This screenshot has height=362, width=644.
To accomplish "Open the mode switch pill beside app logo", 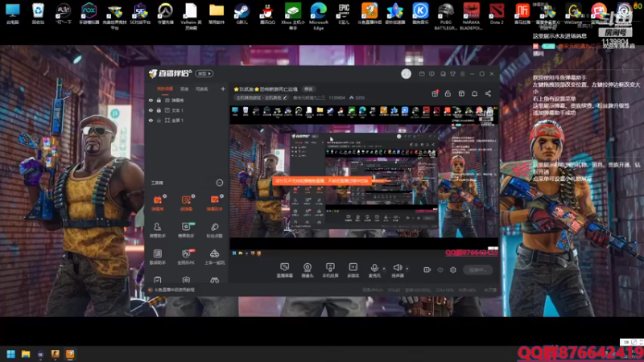I will point(204,73).
